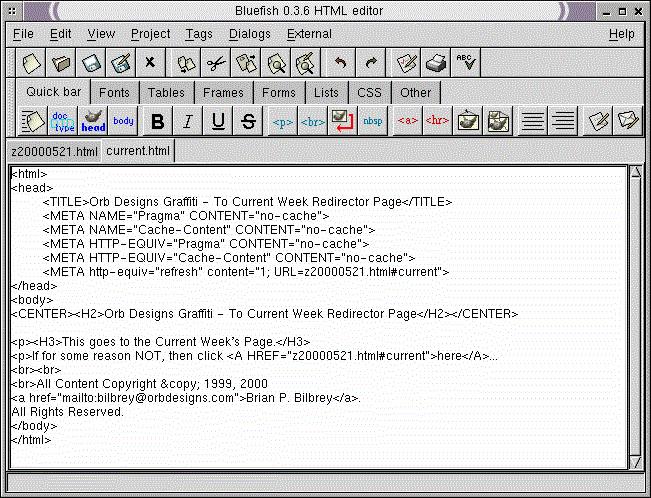
Task: Switch to z20000521.html document tab
Action: (54, 152)
